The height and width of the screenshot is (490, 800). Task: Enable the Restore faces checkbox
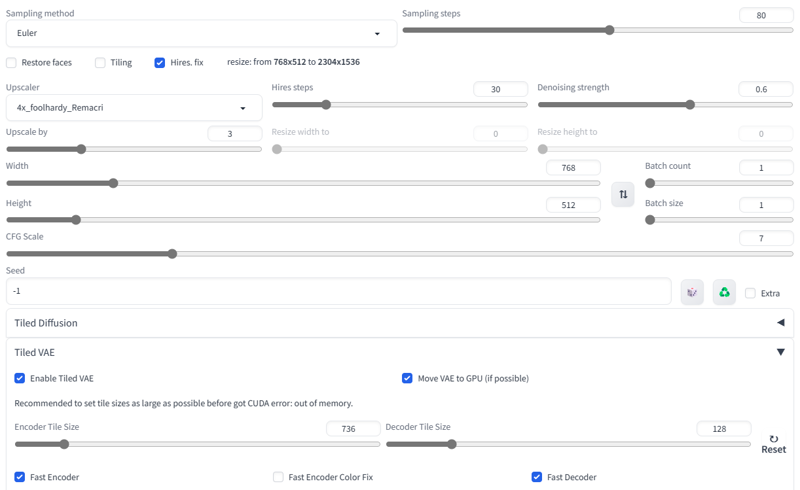click(11, 63)
